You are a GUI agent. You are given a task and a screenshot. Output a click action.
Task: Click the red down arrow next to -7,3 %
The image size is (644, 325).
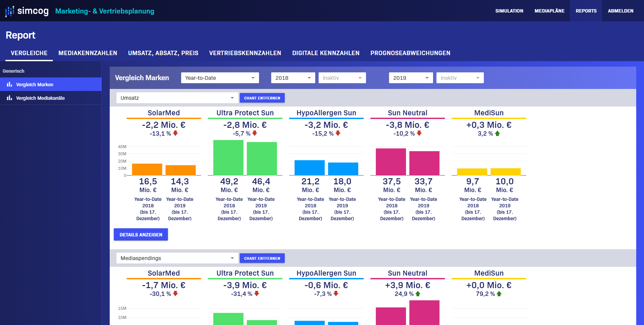pos(336,294)
